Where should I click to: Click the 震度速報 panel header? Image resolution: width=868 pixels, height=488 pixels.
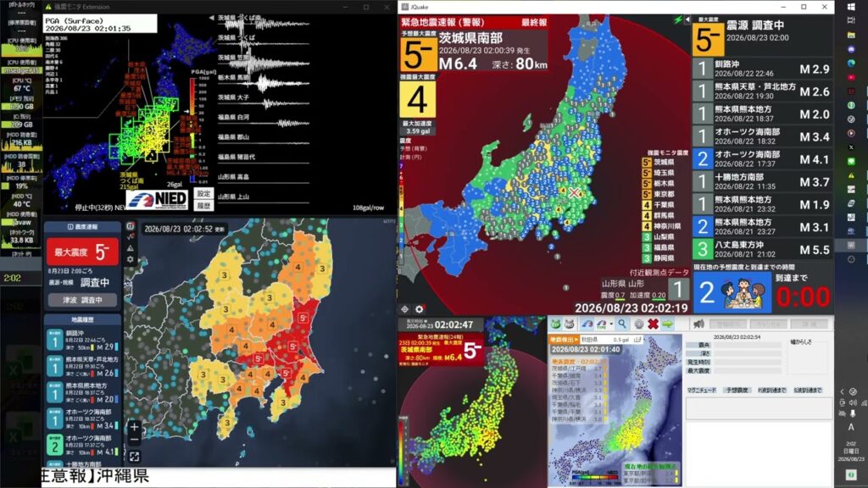pos(82,227)
